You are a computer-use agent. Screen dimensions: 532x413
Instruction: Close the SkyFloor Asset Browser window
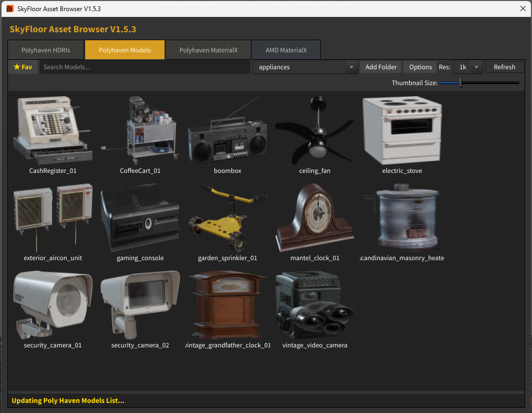pos(523,8)
